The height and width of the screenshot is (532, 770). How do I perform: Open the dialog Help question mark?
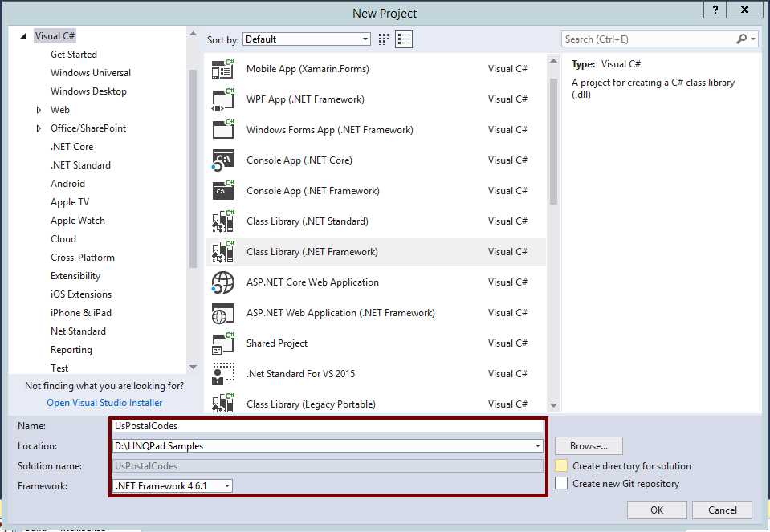point(716,10)
